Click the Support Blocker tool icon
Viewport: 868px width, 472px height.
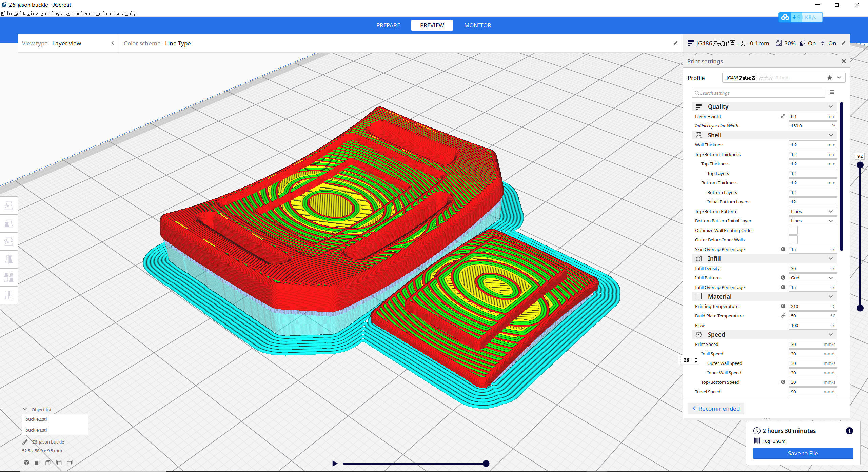coord(9,295)
